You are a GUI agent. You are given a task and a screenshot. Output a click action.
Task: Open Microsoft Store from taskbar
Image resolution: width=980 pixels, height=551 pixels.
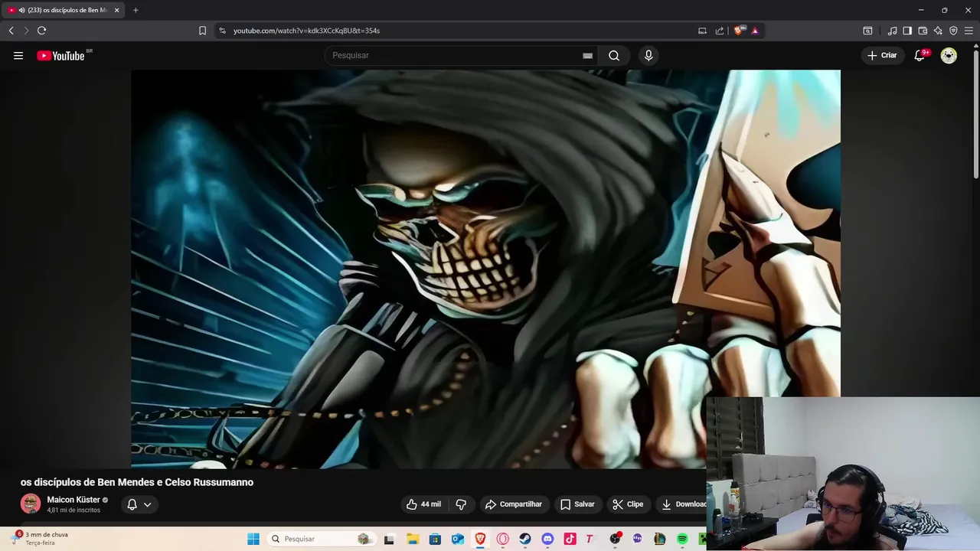(x=435, y=539)
